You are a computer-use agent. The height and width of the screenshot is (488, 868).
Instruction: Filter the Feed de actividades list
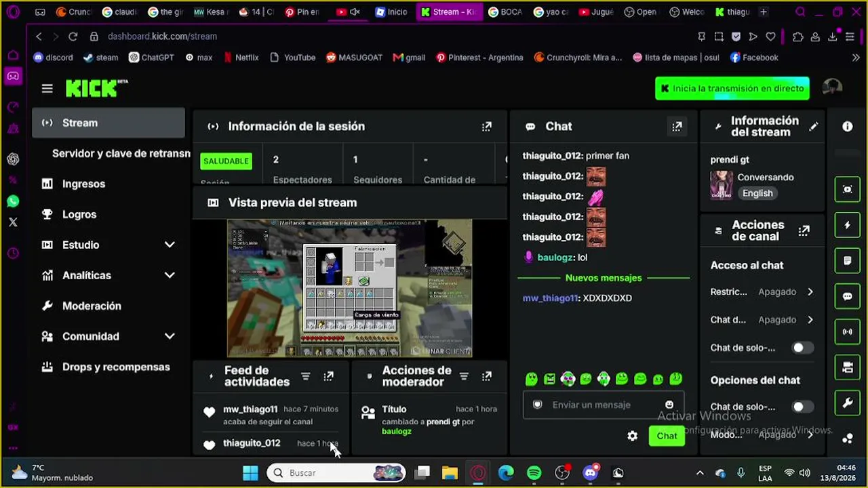[x=306, y=376]
